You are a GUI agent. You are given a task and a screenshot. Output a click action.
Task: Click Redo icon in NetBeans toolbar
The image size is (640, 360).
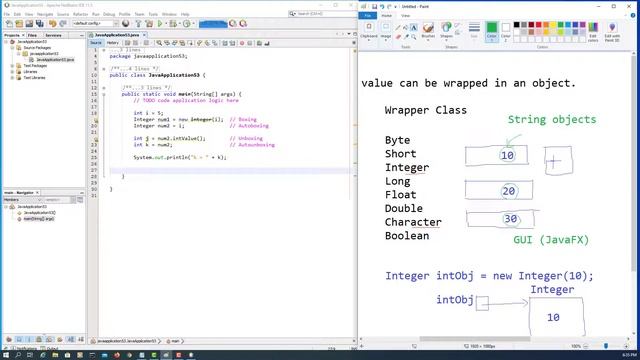(63, 24)
